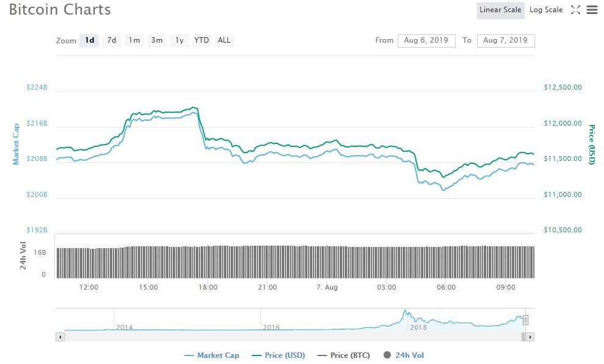Click the 06:00 time axis label

point(446,287)
